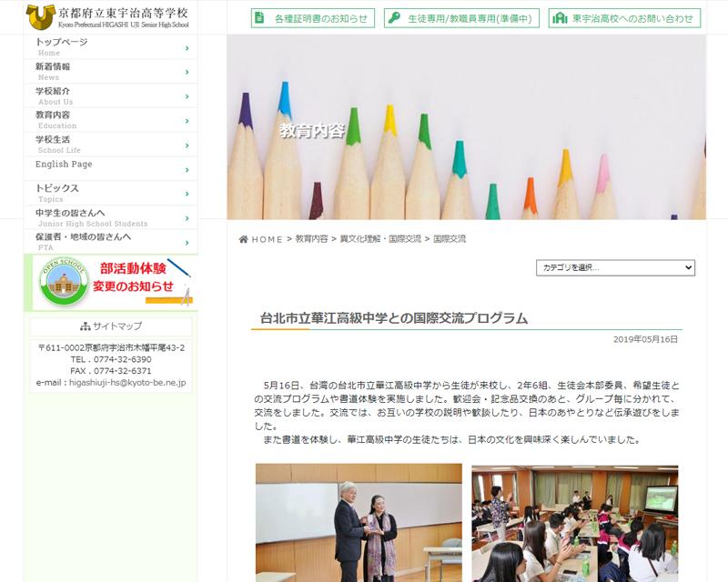Expand the 学校紹介 About Us menu
Screen dimensions: 728x582
(109, 95)
